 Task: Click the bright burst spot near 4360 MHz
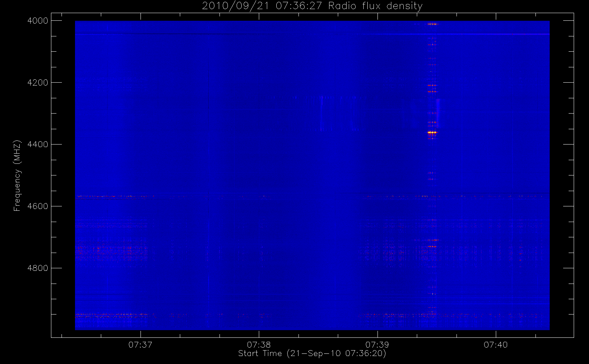[432, 132]
